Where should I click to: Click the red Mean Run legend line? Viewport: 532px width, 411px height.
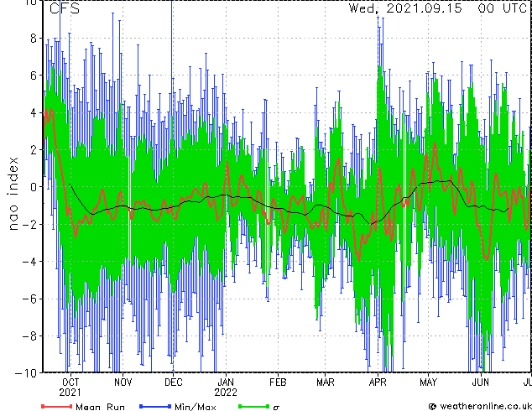[57, 406]
